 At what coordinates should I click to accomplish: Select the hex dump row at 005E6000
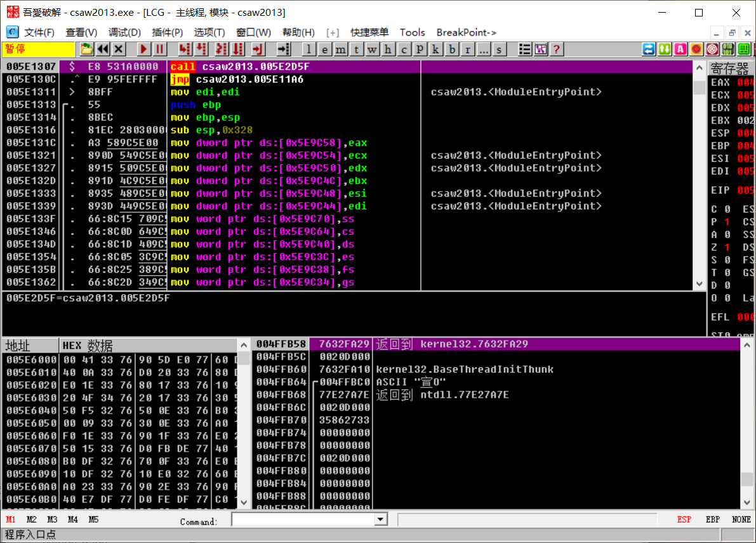120,360
